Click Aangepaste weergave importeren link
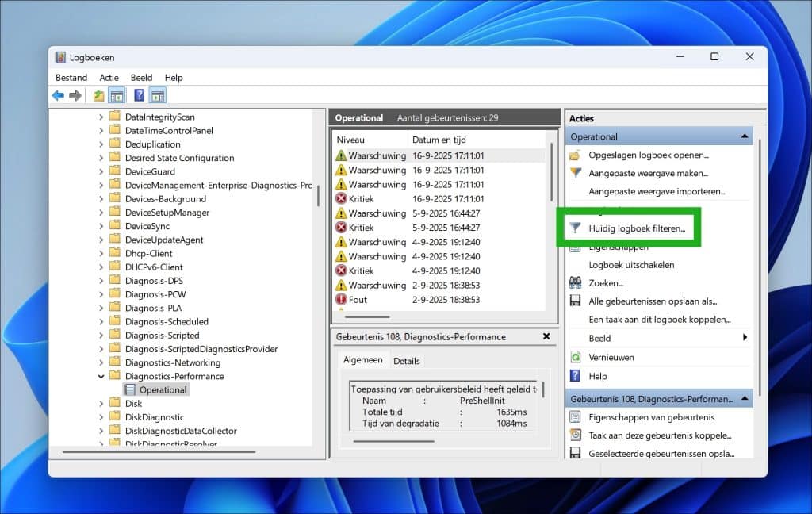Image resolution: width=812 pixels, height=514 pixels. 657,191
